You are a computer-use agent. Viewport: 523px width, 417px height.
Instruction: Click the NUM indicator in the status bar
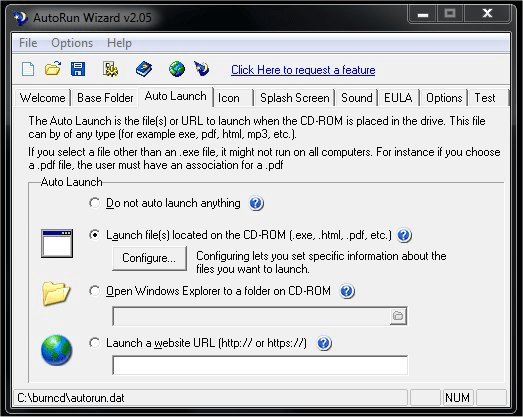pos(457,398)
